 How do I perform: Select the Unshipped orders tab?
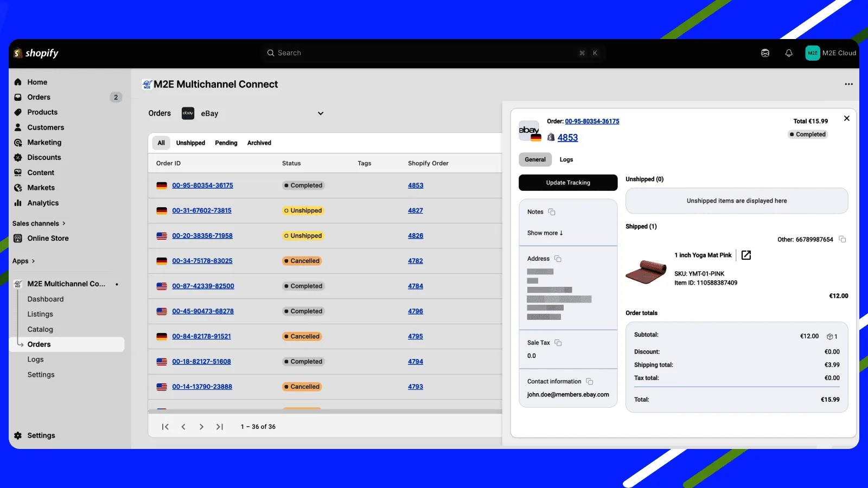point(190,143)
